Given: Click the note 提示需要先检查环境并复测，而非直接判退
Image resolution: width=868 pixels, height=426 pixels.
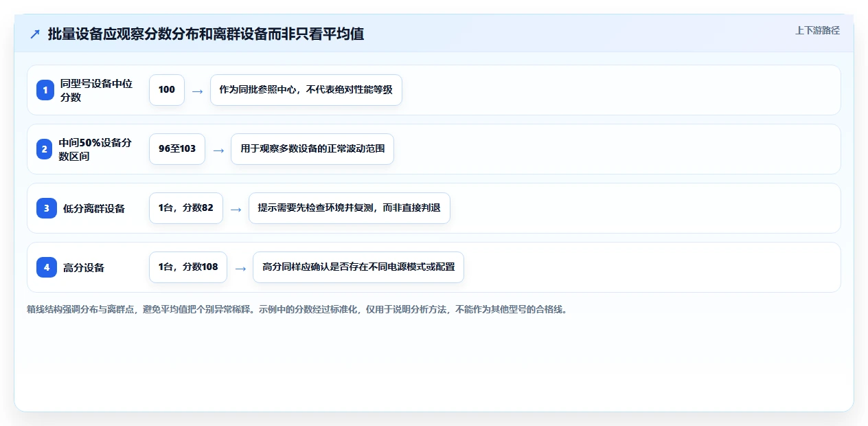Looking at the screenshot, I should [x=350, y=208].
